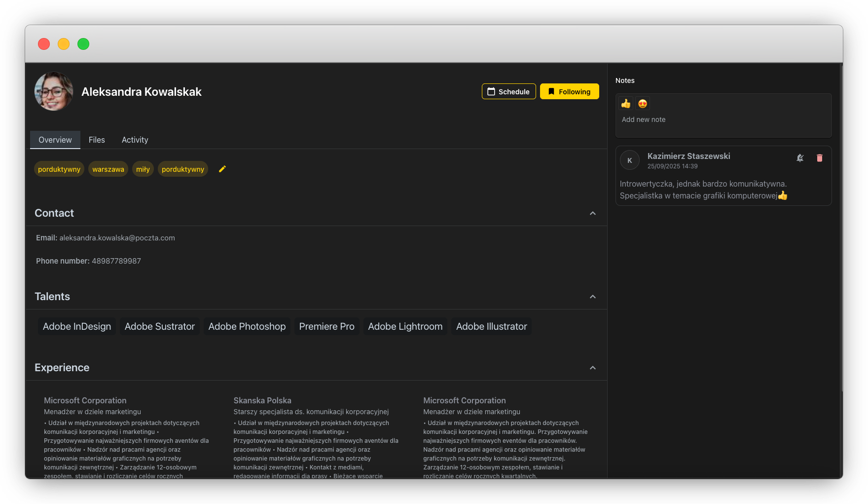Viewport: 868px width, 504px height.
Task: Switch to the Files tab
Action: [97, 140]
